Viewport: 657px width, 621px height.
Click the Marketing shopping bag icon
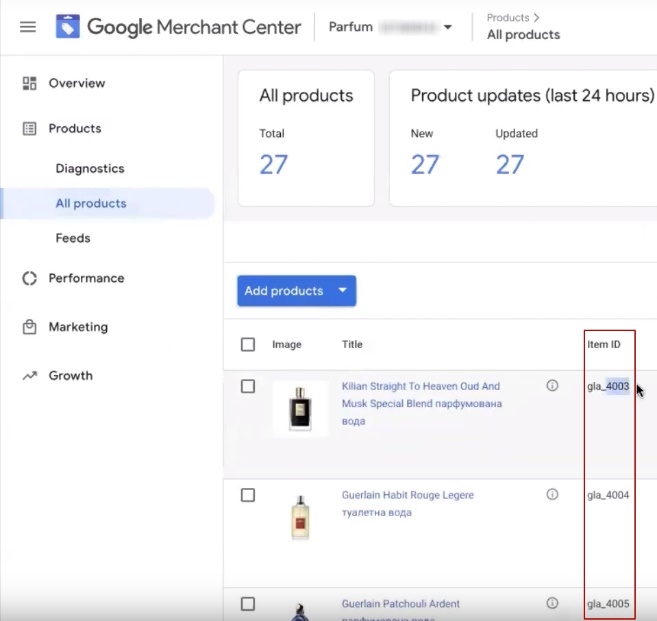(x=29, y=327)
